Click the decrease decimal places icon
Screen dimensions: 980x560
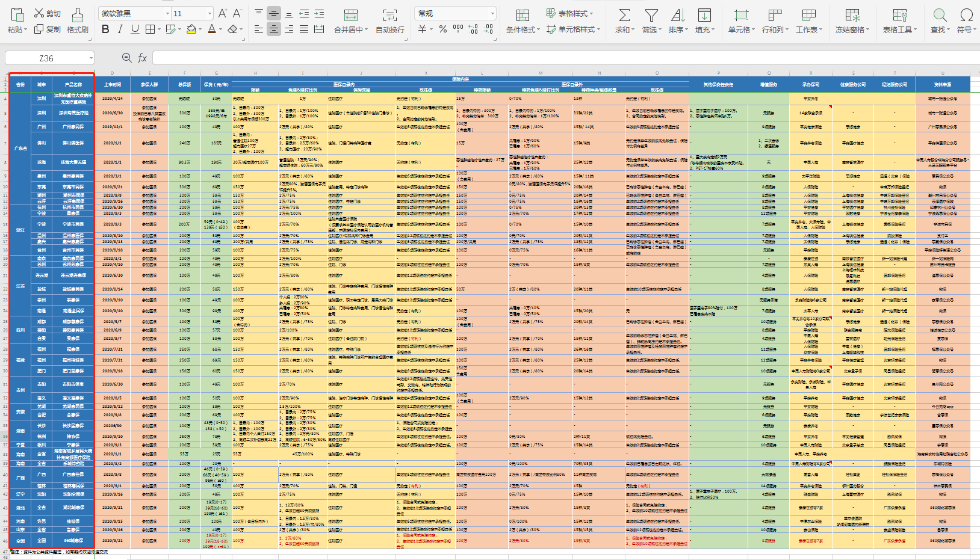tap(488, 29)
